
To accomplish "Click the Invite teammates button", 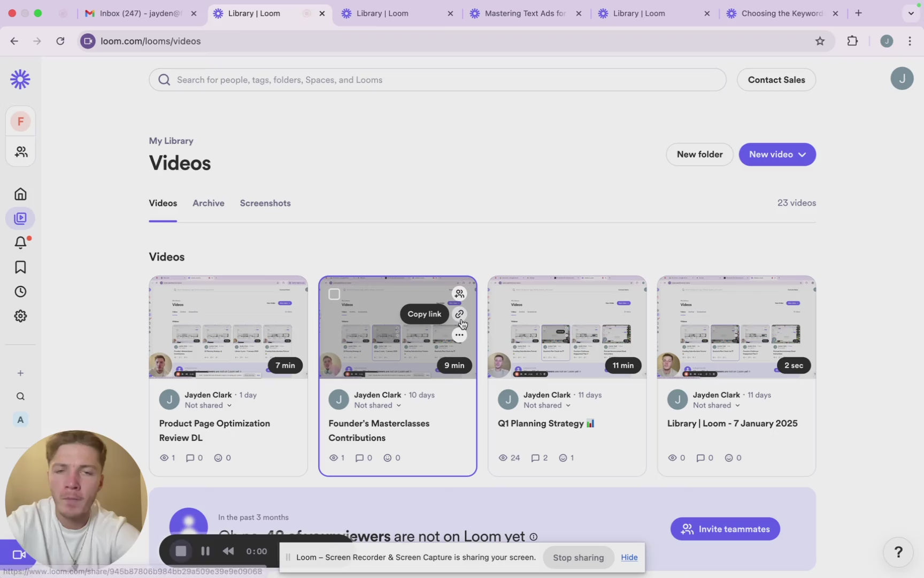I will coord(725,529).
